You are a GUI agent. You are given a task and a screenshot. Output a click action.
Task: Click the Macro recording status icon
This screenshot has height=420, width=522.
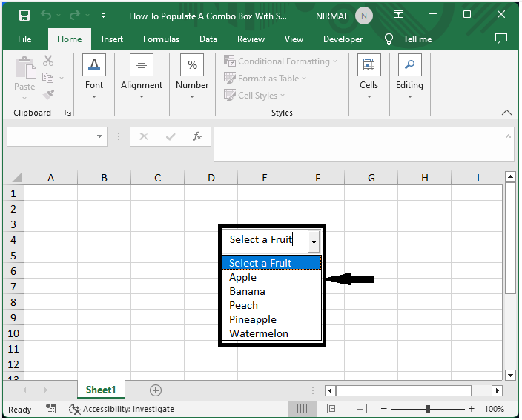click(x=50, y=409)
